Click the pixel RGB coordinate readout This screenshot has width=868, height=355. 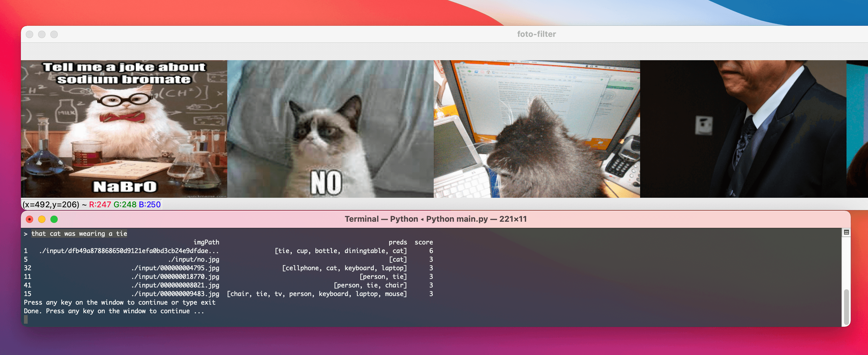click(x=91, y=205)
